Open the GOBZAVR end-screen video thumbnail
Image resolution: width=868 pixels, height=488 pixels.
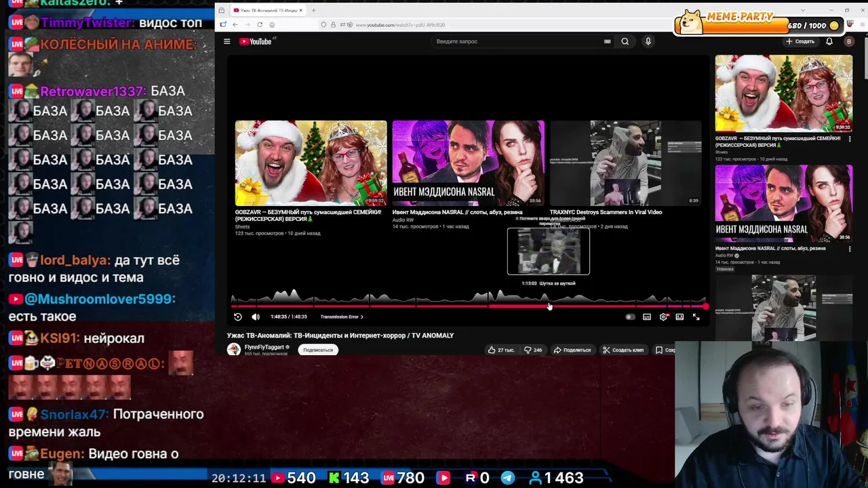[311, 163]
